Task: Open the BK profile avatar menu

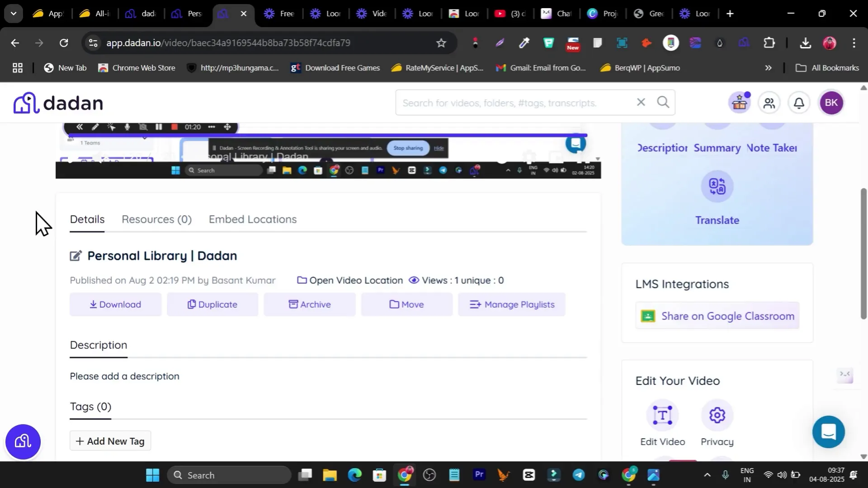Action: (831, 103)
